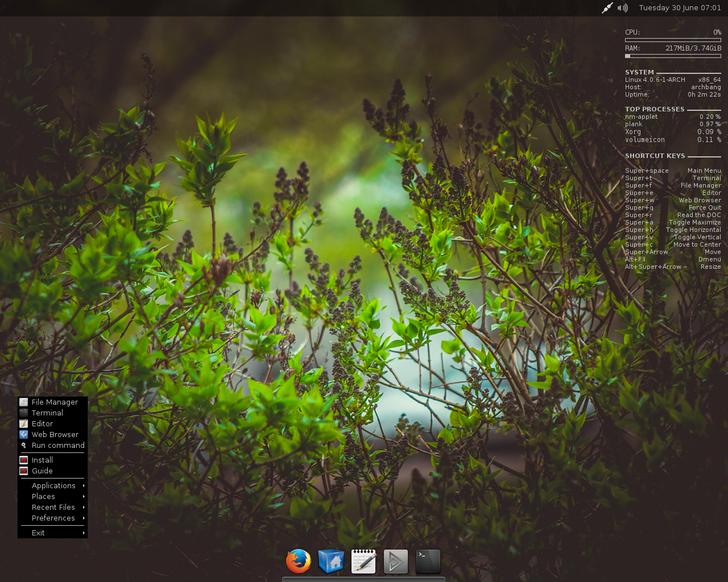Expand the Exit submenu
The height and width of the screenshot is (582, 728).
click(x=52, y=533)
